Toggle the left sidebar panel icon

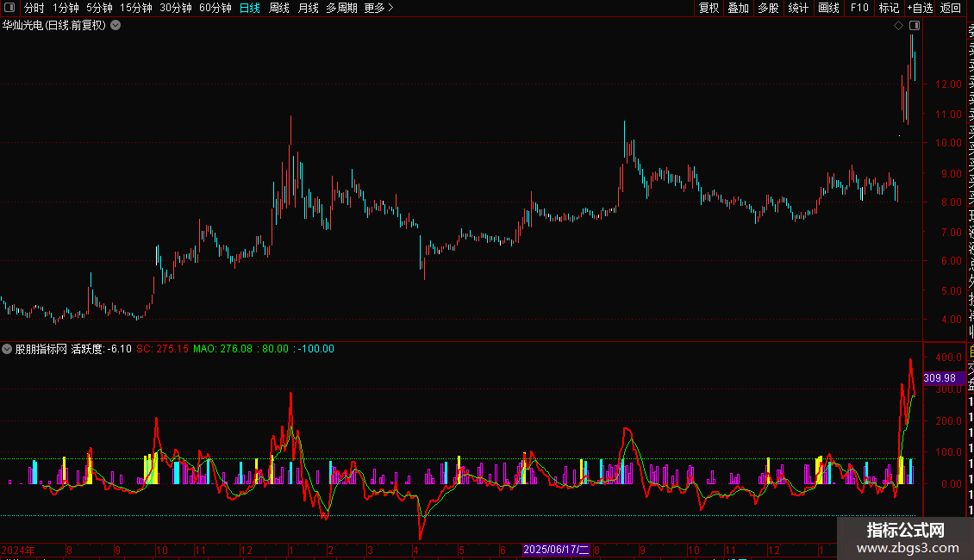tap(9, 8)
